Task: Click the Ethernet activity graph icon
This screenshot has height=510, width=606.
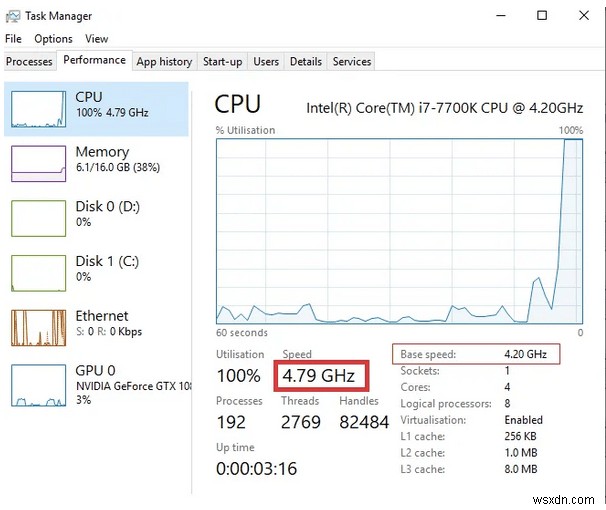Action: (38, 327)
